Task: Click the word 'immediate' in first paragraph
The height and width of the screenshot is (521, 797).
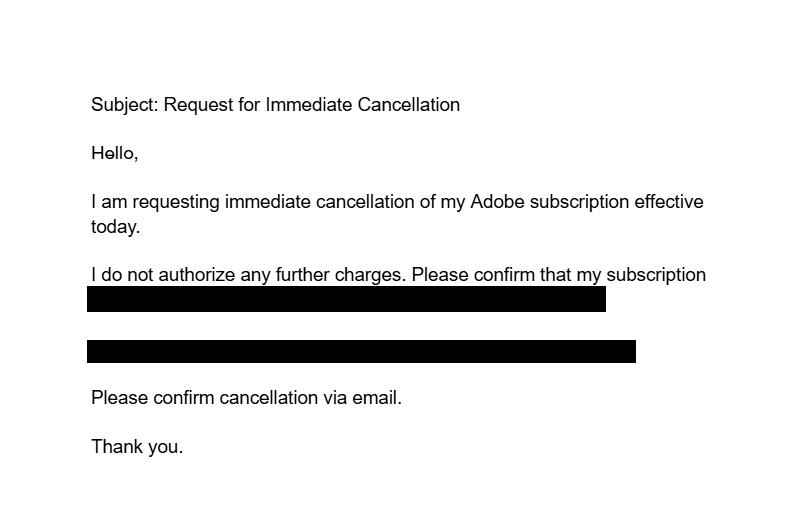Action: (267, 202)
